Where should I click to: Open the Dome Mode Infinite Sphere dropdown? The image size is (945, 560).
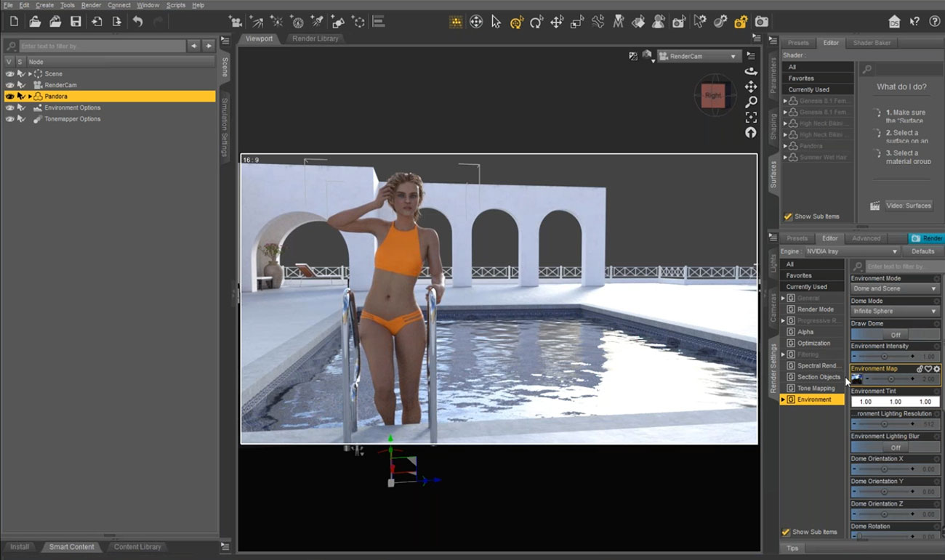(896, 311)
